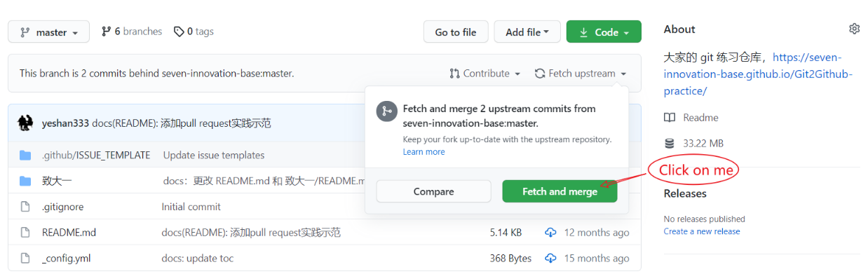Click the tag icon beside 0 tags
This screenshot has height=274, width=868.
(x=179, y=32)
